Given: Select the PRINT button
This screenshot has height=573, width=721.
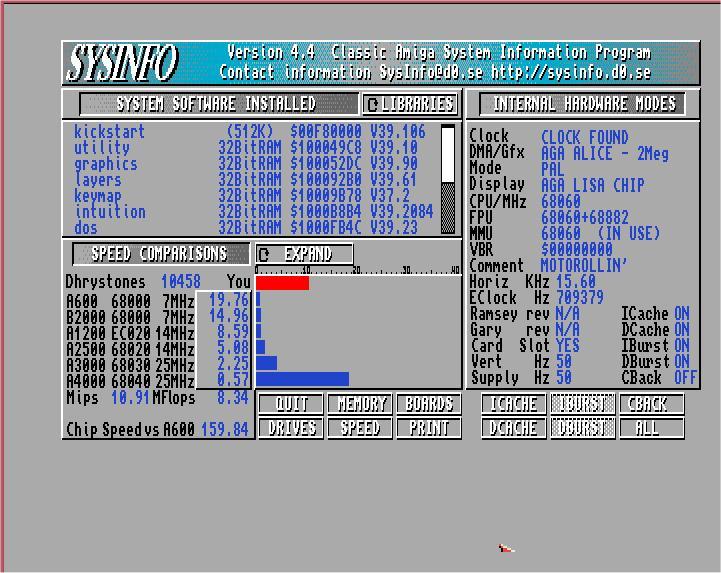Looking at the screenshot, I should click(429, 428).
